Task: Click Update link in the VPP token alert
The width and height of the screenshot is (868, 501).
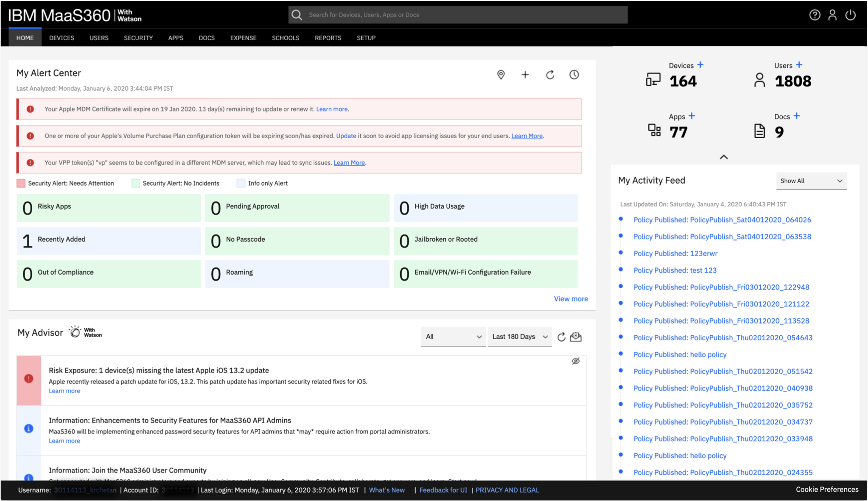Action: tap(346, 136)
